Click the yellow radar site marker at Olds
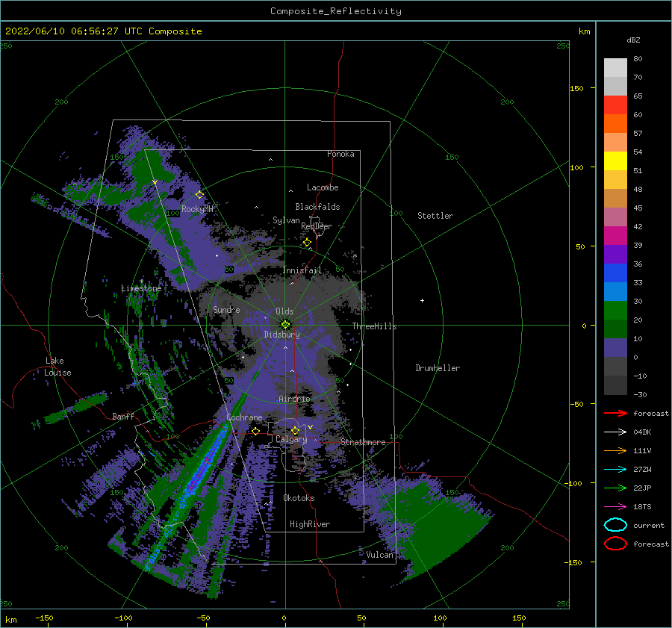The image size is (672, 628). tap(285, 325)
